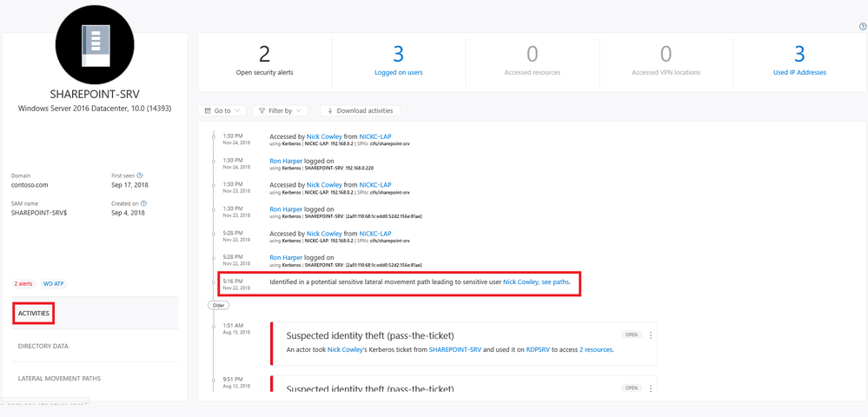Open Logged on users count
868x417 pixels.
pyautogui.click(x=399, y=61)
